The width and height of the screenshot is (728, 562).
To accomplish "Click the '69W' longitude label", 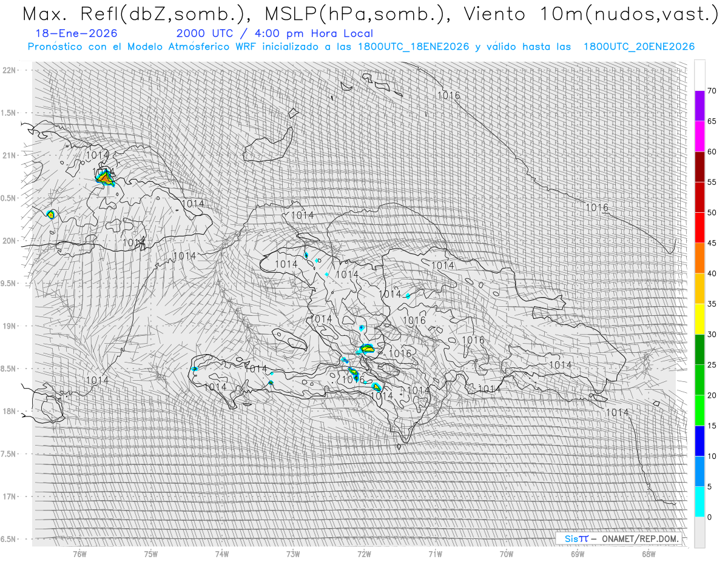I will [x=578, y=554].
